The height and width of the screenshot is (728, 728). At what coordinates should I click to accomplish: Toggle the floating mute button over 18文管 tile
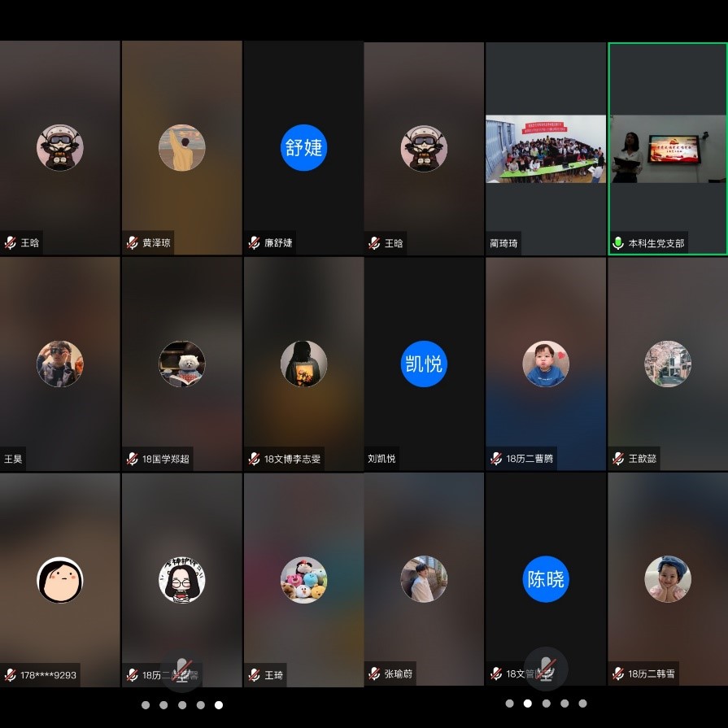[545, 669]
